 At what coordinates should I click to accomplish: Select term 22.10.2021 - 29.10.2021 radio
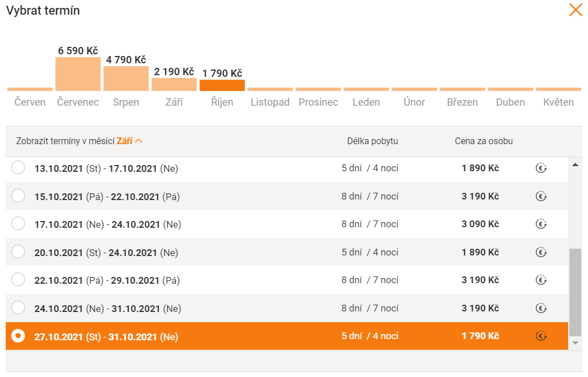point(18,280)
